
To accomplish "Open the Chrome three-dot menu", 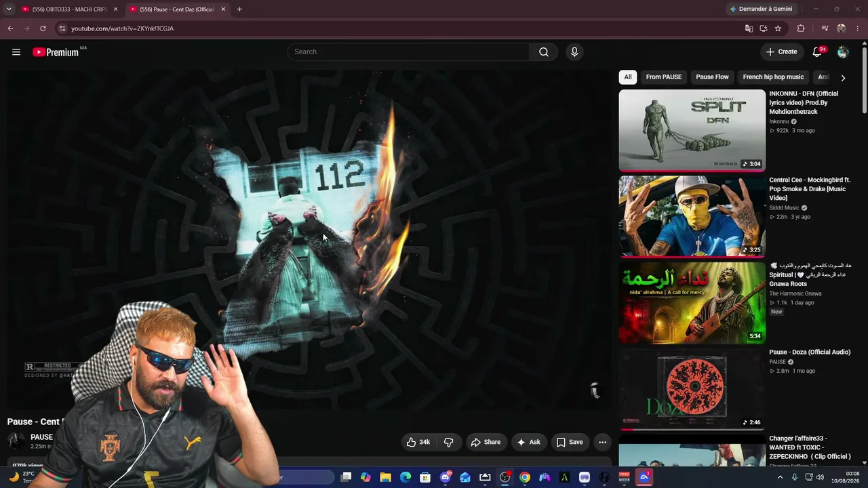I will pos(858,28).
